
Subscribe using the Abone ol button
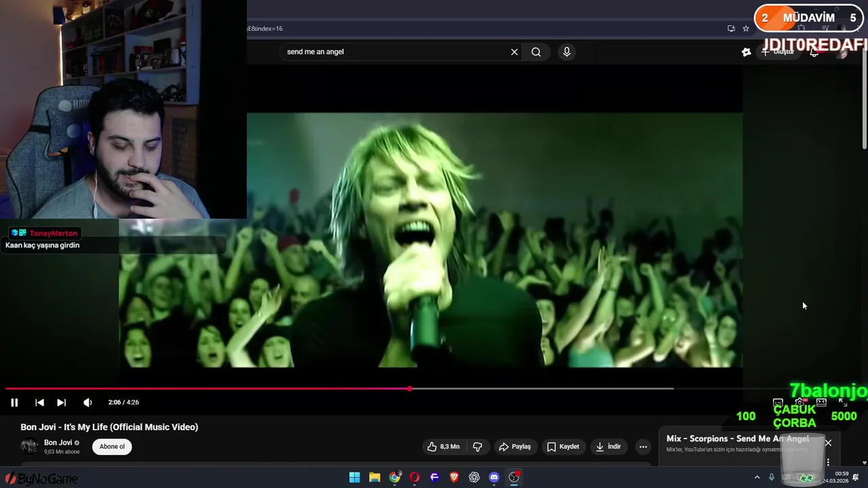(x=113, y=447)
